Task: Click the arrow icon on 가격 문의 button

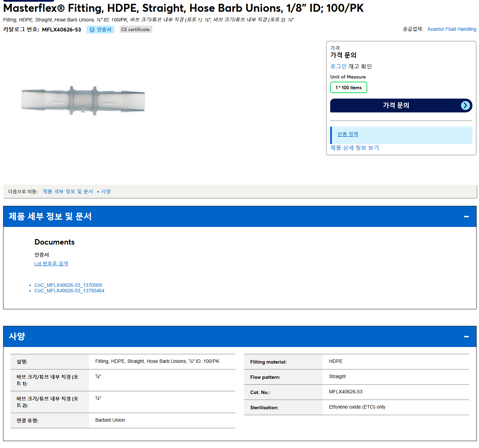Action: tap(466, 106)
